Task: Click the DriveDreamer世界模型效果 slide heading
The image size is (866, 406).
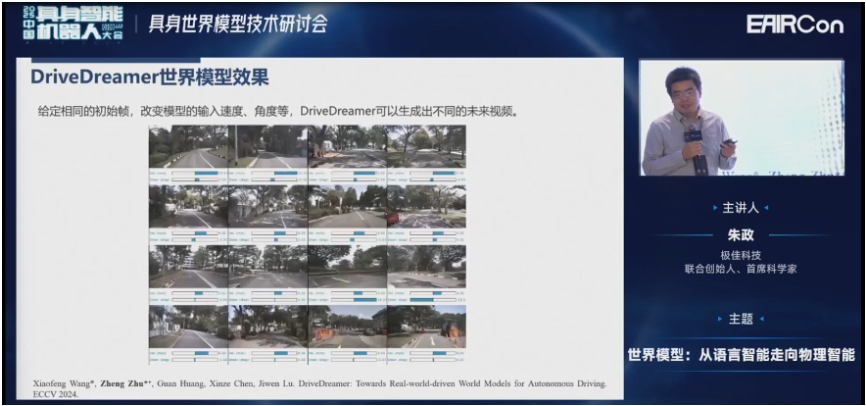Action: click(149, 77)
